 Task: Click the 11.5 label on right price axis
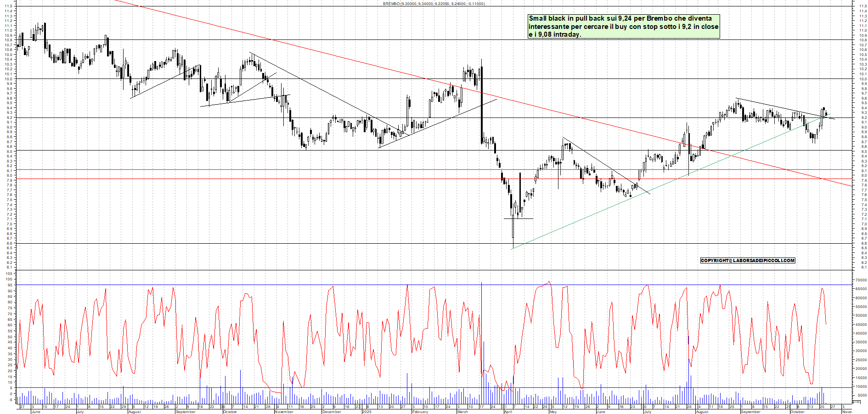[862, 6]
